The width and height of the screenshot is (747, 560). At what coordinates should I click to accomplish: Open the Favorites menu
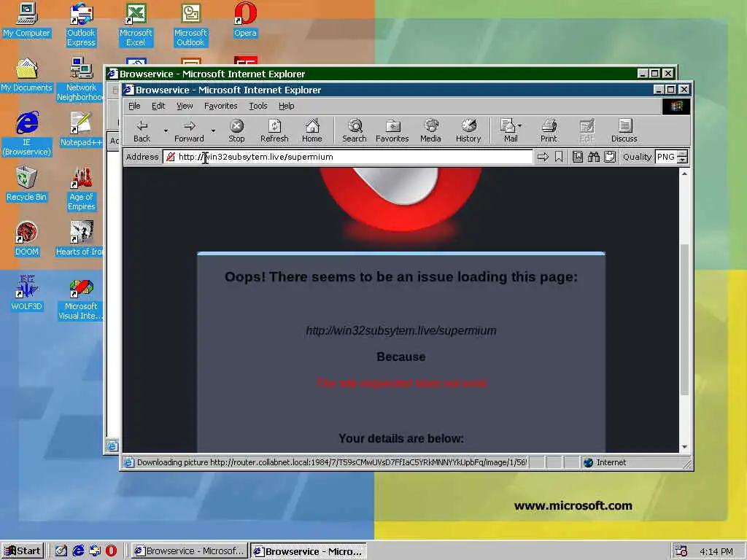(x=220, y=106)
